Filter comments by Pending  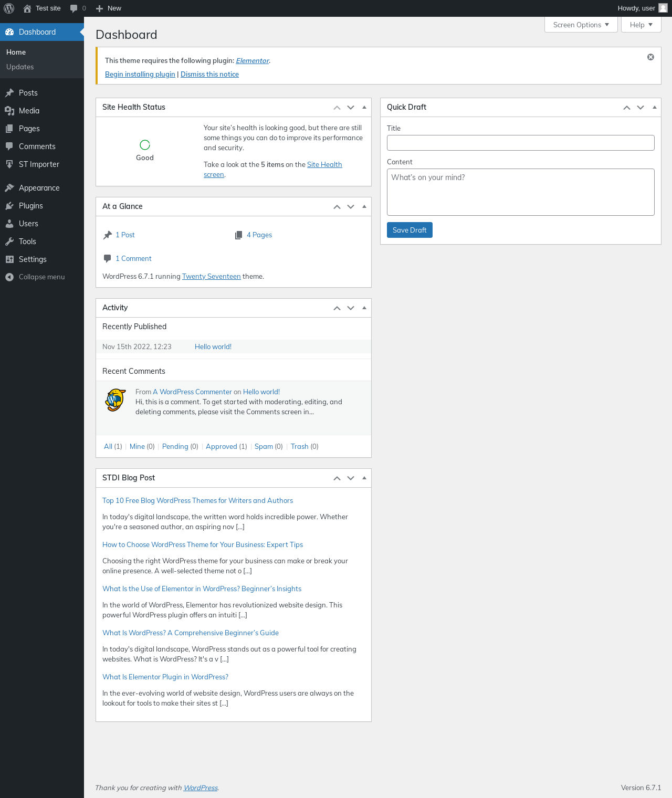pyautogui.click(x=175, y=447)
